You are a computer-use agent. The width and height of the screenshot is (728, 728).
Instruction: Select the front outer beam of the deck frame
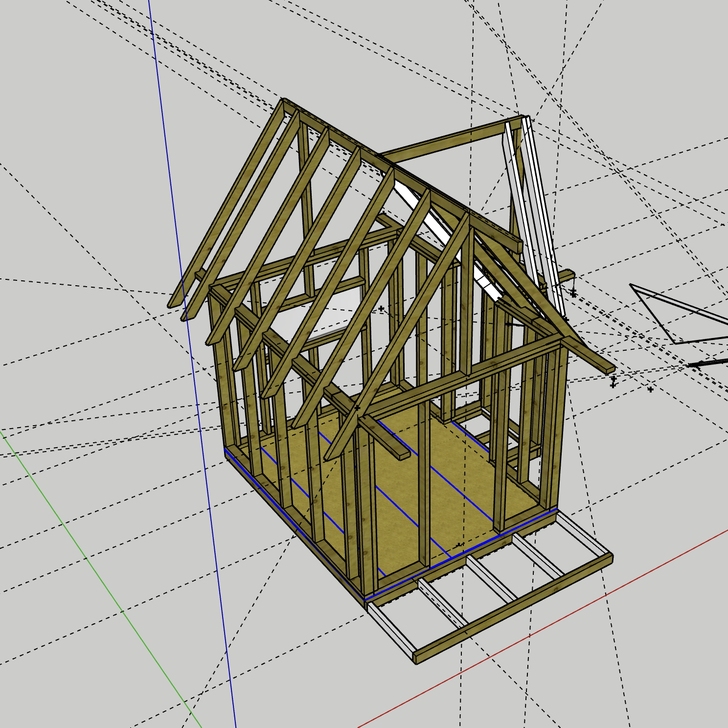click(514, 609)
